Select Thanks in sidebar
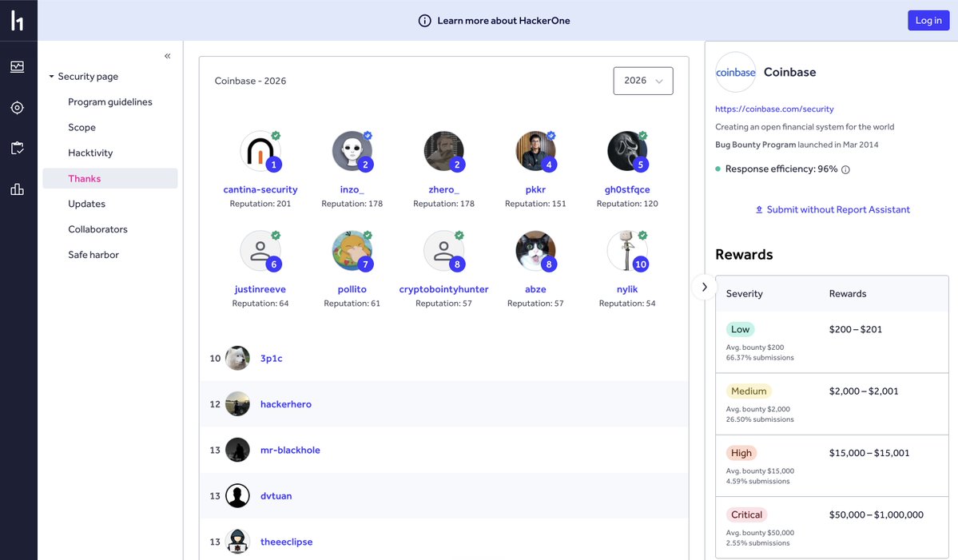Screen dimensions: 958x560 pos(110,178)
